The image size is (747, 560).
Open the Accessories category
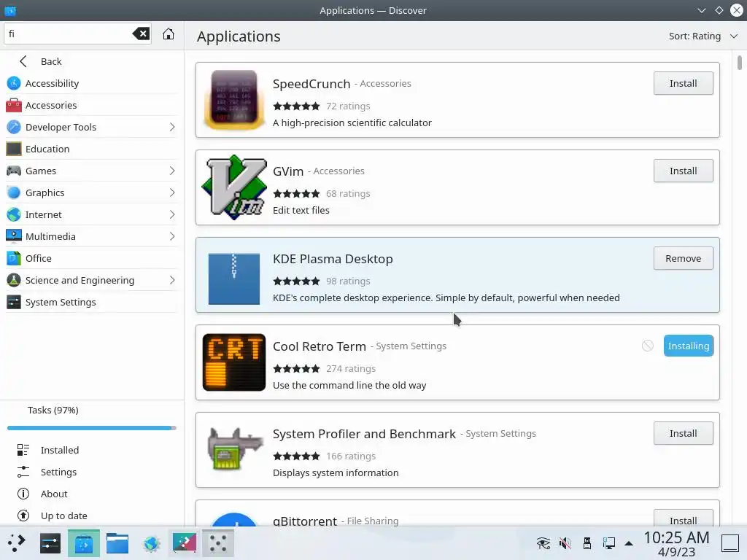(x=91, y=105)
